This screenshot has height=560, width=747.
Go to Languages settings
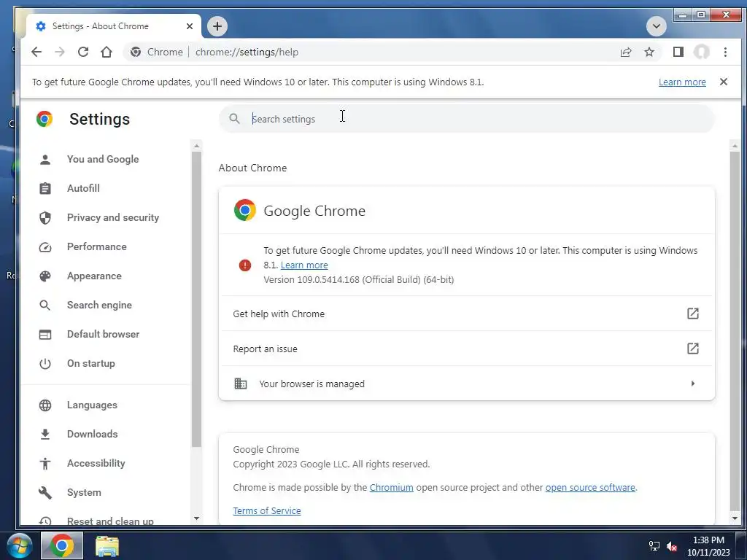coord(92,405)
